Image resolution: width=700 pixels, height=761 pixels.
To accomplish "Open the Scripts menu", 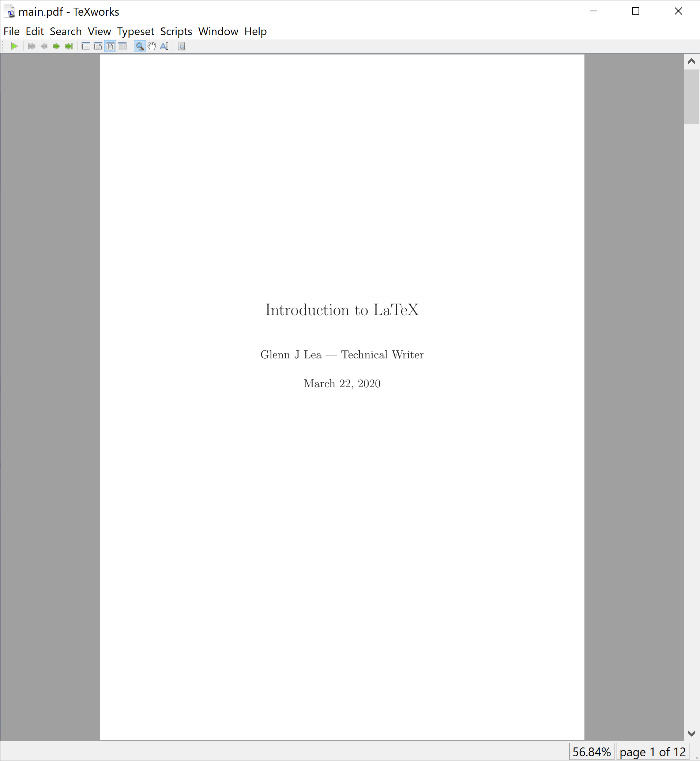I will pos(176,31).
